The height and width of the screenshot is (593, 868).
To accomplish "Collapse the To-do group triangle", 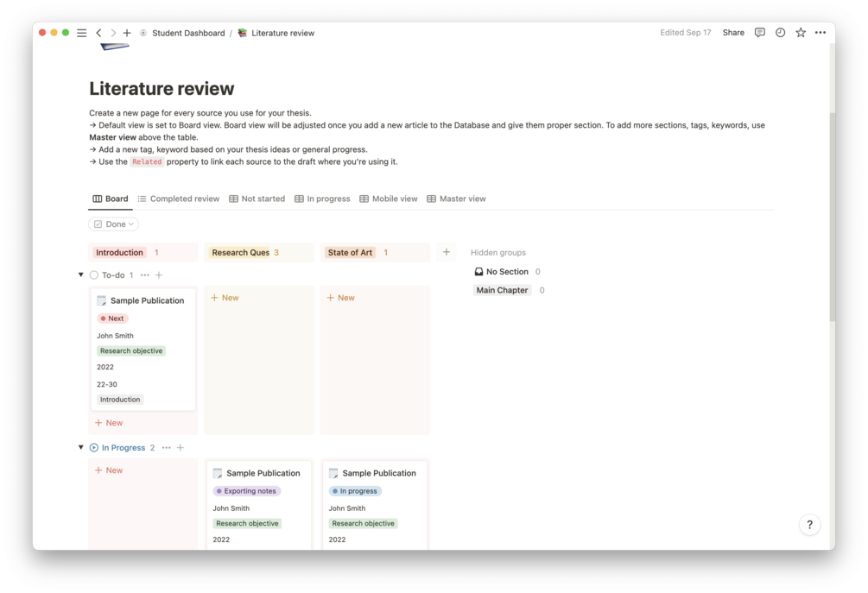I will pyautogui.click(x=81, y=275).
